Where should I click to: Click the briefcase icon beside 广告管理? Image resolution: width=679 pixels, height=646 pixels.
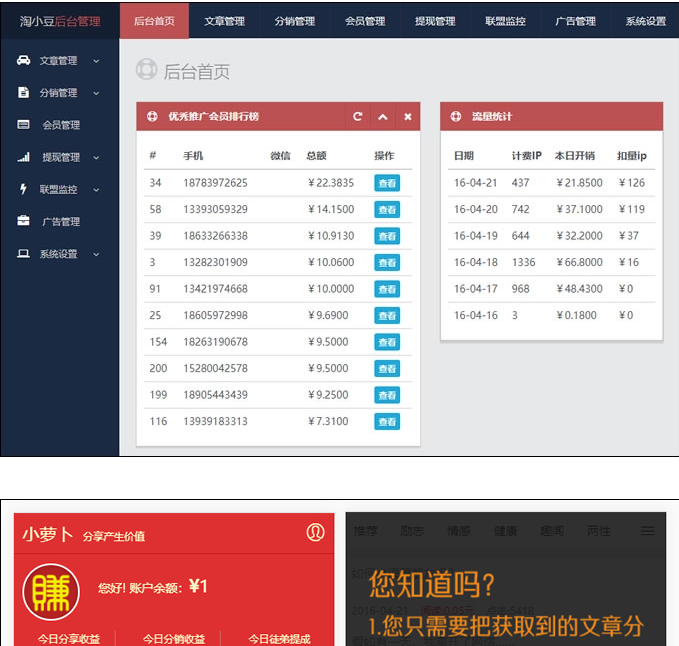pos(23,221)
